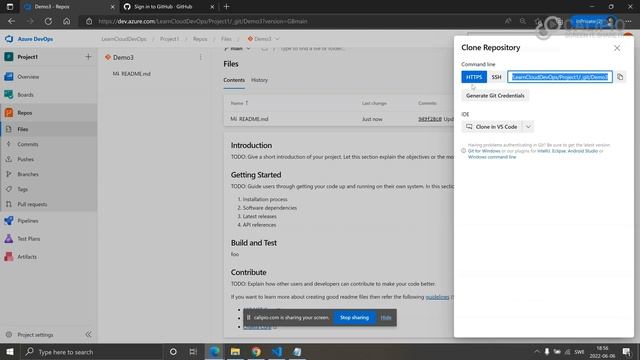The height and width of the screenshot is (360, 640).
Task: Open Chrome from the taskbar
Action: tap(256, 351)
